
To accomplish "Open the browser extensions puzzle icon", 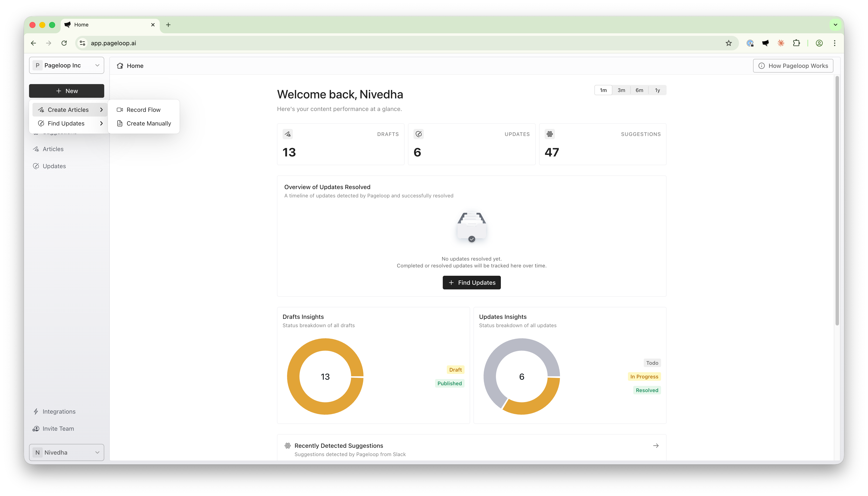I will click(x=796, y=43).
